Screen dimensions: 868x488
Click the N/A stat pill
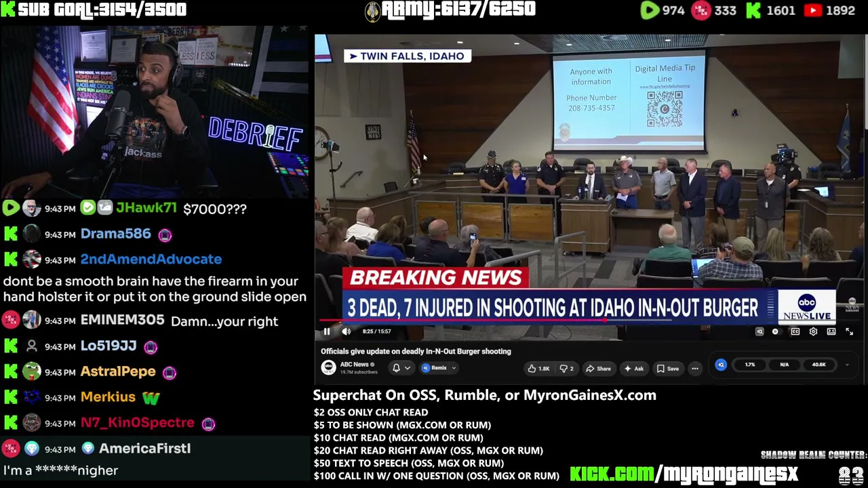click(x=784, y=365)
